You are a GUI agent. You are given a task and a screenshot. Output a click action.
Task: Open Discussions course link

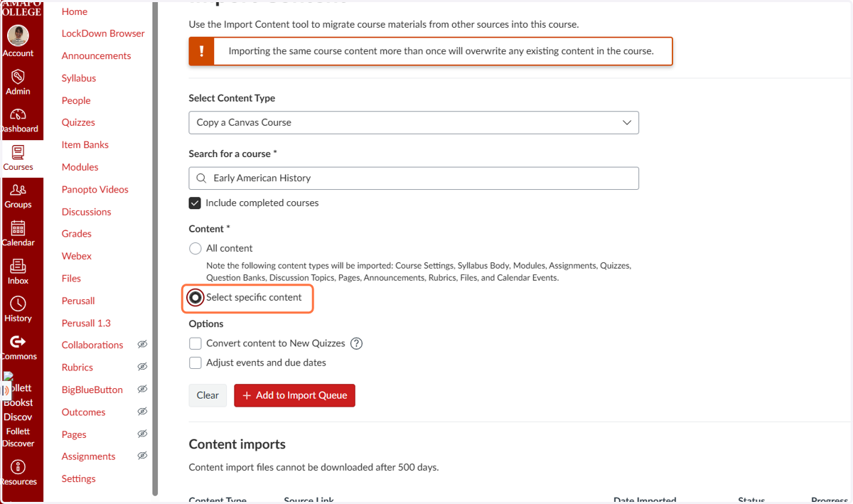[87, 212]
